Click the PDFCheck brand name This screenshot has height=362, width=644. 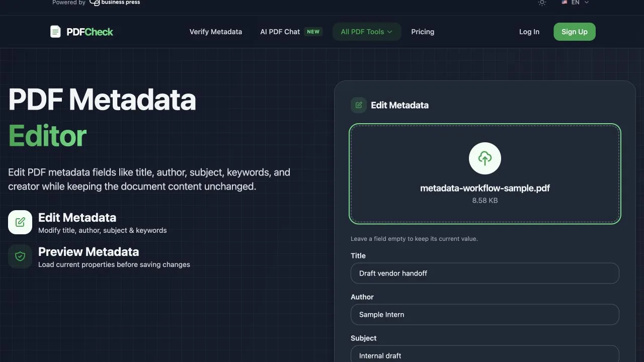click(90, 32)
